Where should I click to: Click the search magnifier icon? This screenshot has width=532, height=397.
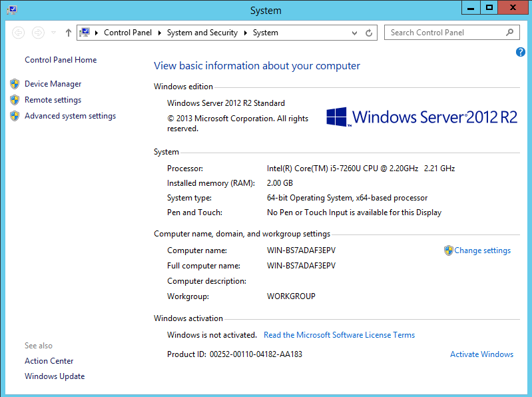point(509,32)
